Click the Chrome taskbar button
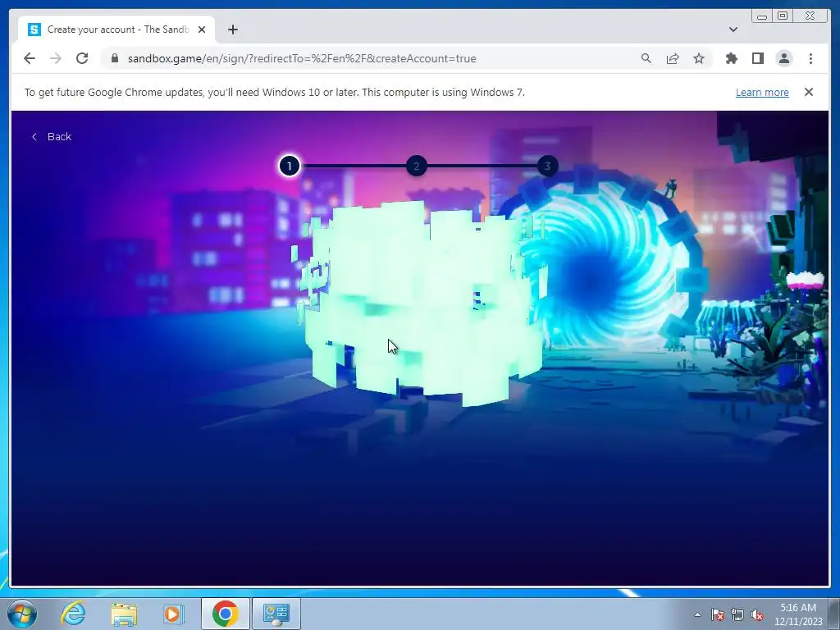The image size is (840, 630). tap(225, 614)
